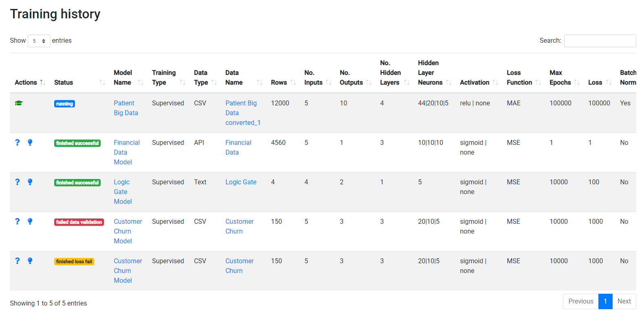Click the graduation cap icon for Patient Big Data
Image resolution: width=644 pixels, height=310 pixels.
[x=19, y=103]
